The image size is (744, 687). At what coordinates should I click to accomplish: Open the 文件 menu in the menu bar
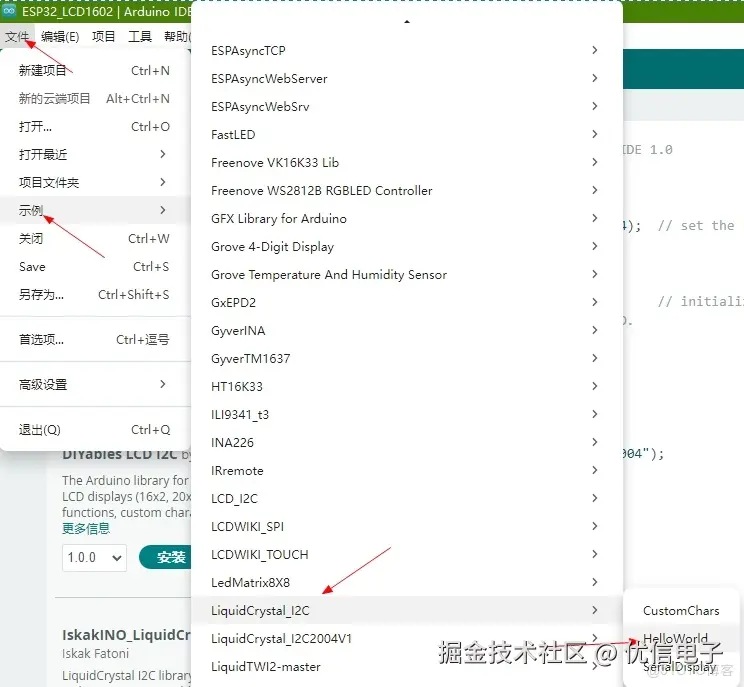click(x=17, y=37)
